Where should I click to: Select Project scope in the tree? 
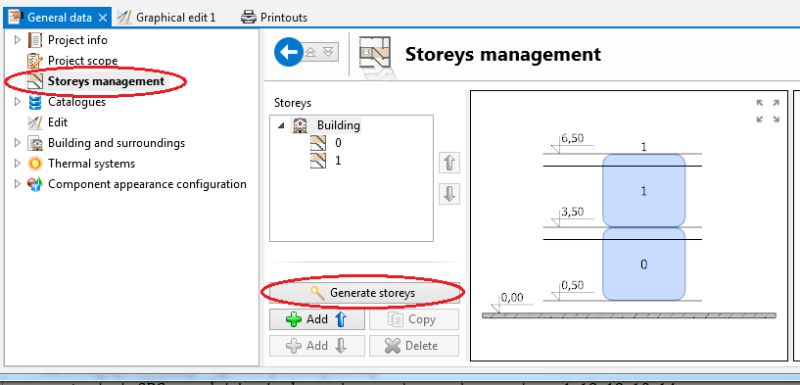83,61
